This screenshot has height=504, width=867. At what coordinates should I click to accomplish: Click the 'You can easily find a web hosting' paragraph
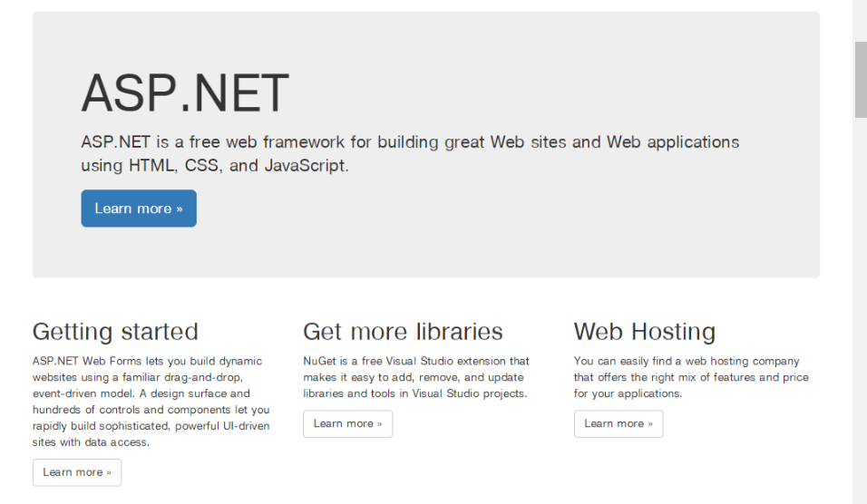pos(691,377)
